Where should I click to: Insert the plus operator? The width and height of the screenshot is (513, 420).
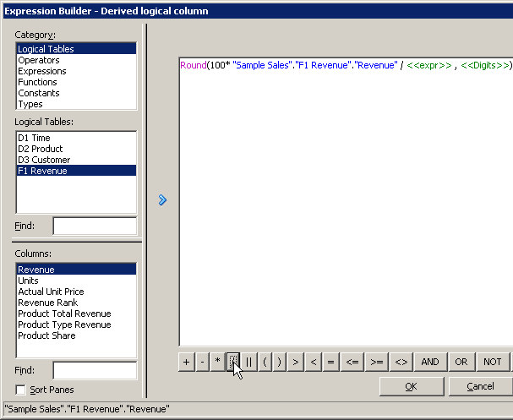tap(187, 362)
